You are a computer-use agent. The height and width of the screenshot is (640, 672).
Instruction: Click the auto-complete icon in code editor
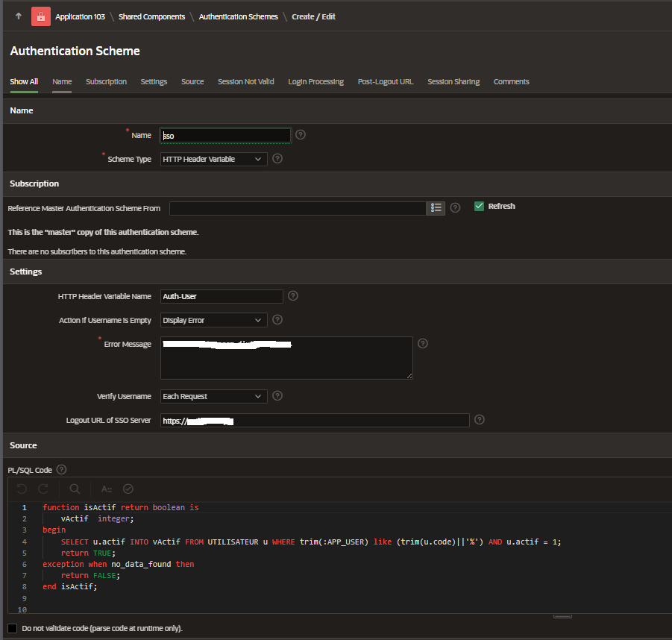coord(107,489)
